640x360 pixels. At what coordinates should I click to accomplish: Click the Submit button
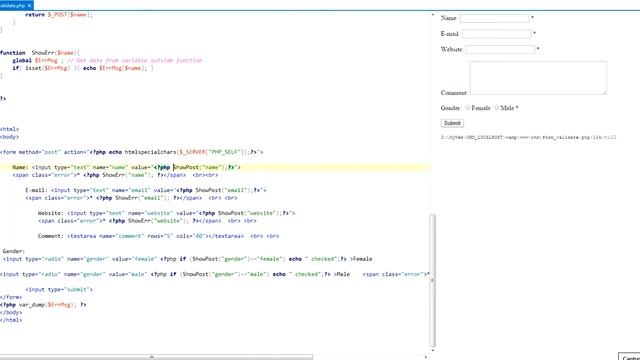(x=452, y=123)
